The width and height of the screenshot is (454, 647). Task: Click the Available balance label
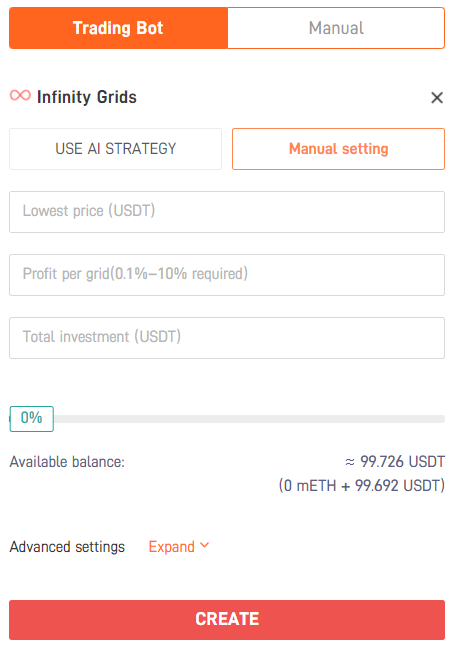(67, 462)
